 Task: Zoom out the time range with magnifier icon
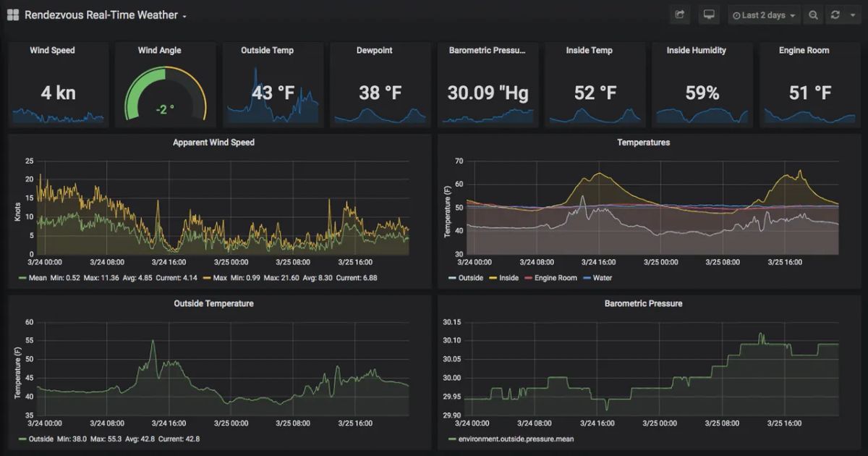pyautogui.click(x=813, y=14)
